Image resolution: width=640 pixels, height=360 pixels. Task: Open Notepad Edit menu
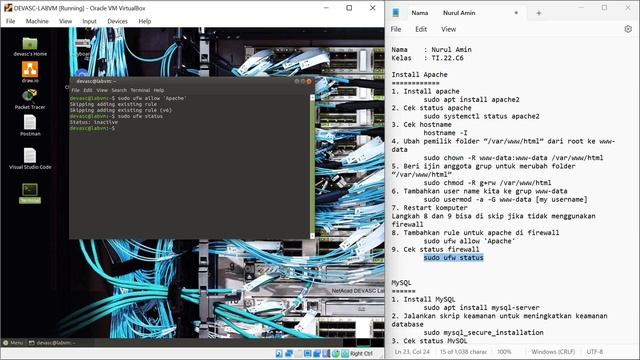[421, 29]
